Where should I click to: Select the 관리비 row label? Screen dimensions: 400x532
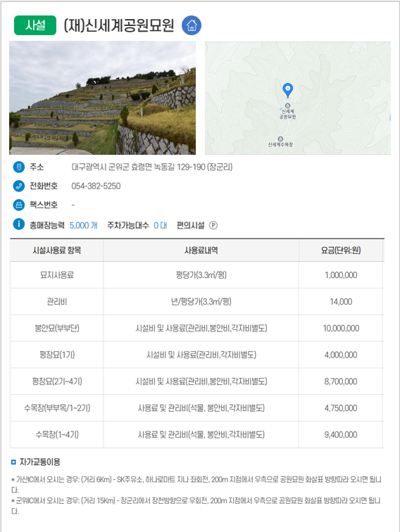click(x=57, y=302)
